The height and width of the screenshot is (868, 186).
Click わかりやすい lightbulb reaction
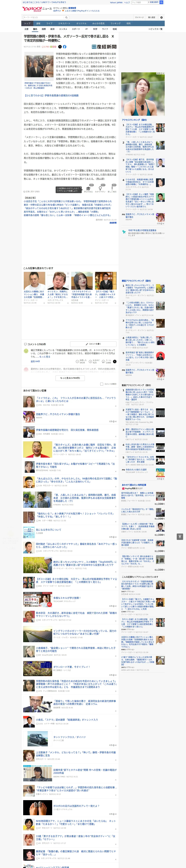pos(100,189)
